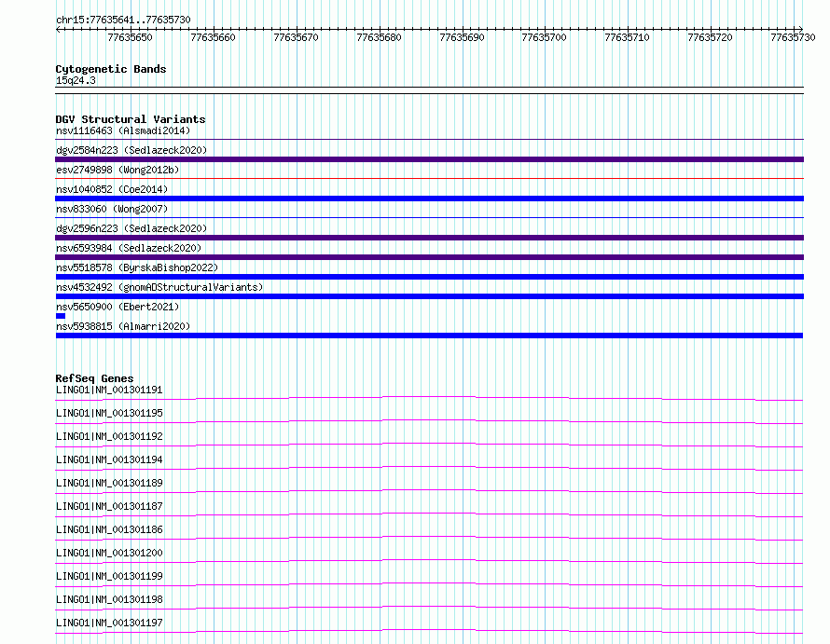Click the short blue nsv5650900 feature bar
The image size is (830, 644).
coord(61,316)
